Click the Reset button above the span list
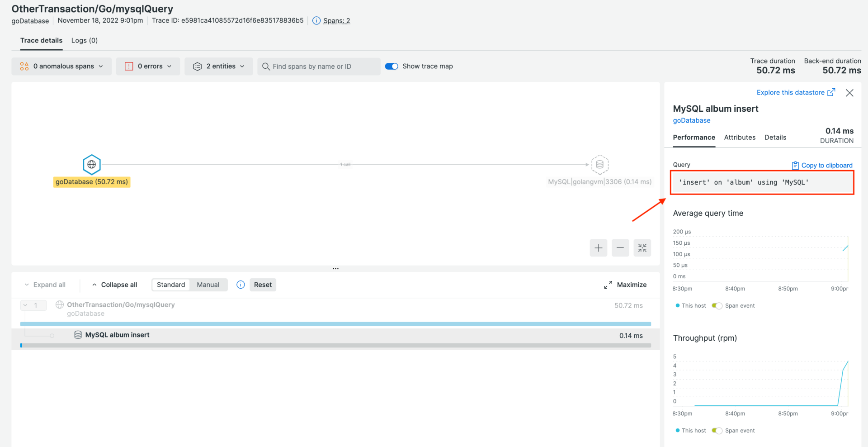 [263, 285]
